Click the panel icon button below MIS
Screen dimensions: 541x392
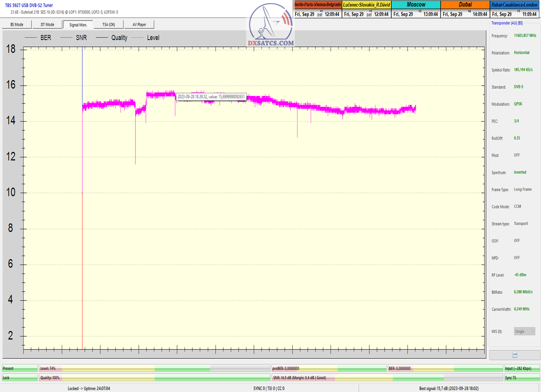tap(515, 355)
